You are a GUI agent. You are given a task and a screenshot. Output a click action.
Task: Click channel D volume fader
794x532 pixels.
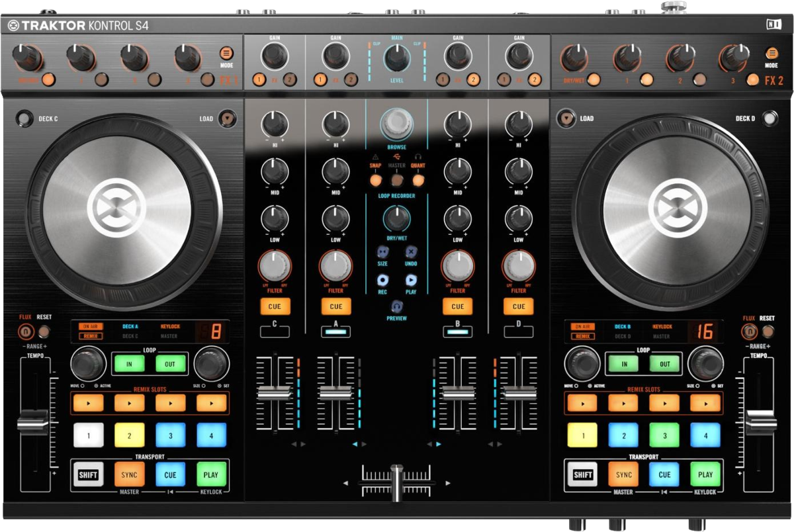(x=519, y=392)
